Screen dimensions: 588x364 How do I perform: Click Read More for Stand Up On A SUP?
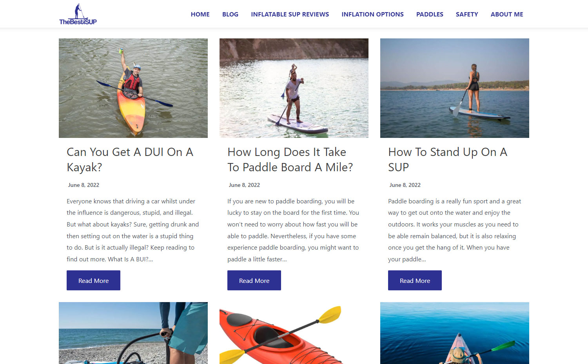pyautogui.click(x=415, y=281)
